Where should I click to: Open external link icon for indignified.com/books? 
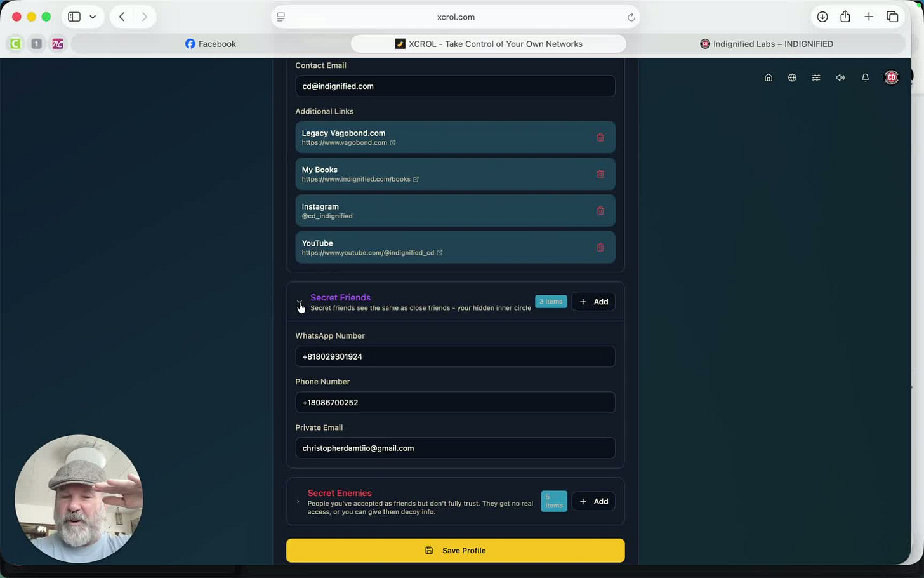click(416, 179)
